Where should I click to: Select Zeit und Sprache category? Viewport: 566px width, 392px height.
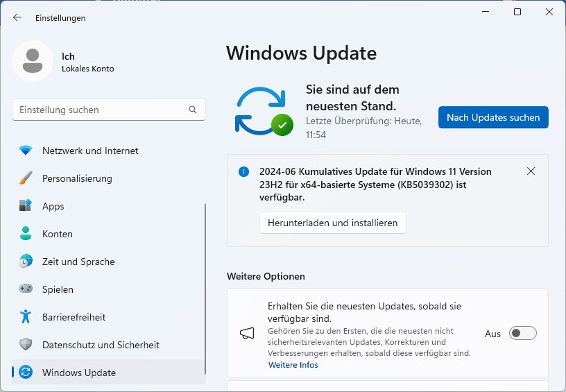point(108,262)
